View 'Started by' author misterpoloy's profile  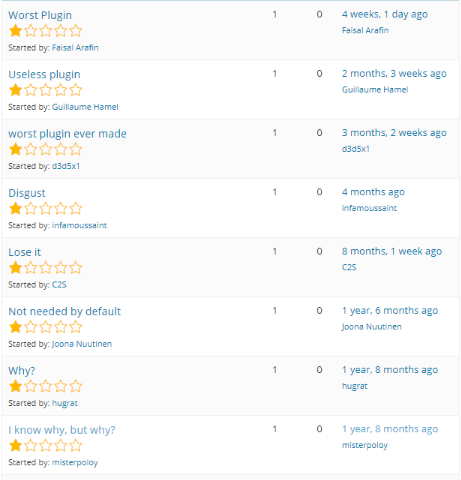75,463
